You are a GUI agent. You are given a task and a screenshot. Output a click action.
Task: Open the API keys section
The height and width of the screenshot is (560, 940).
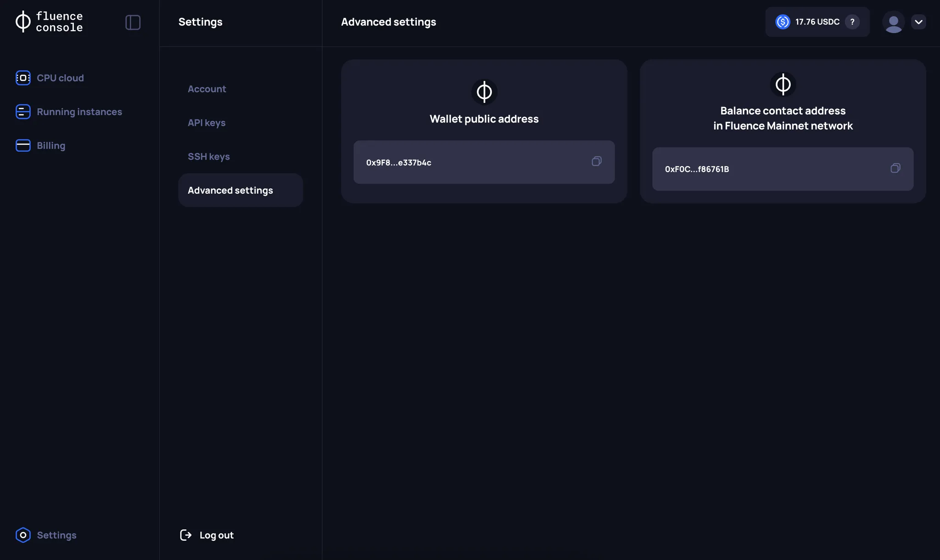[x=206, y=123]
